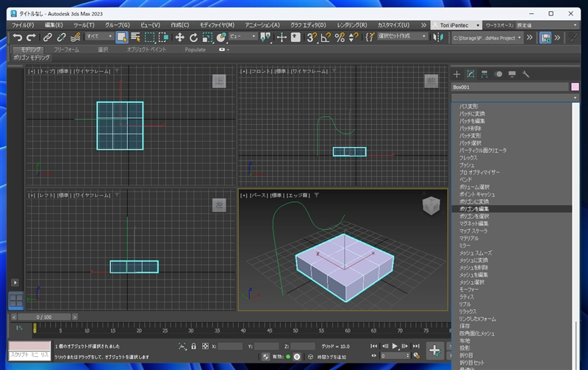Viewport: 588px width, 370px height.
Task: Open the Select by Name list
Action: click(x=135, y=37)
